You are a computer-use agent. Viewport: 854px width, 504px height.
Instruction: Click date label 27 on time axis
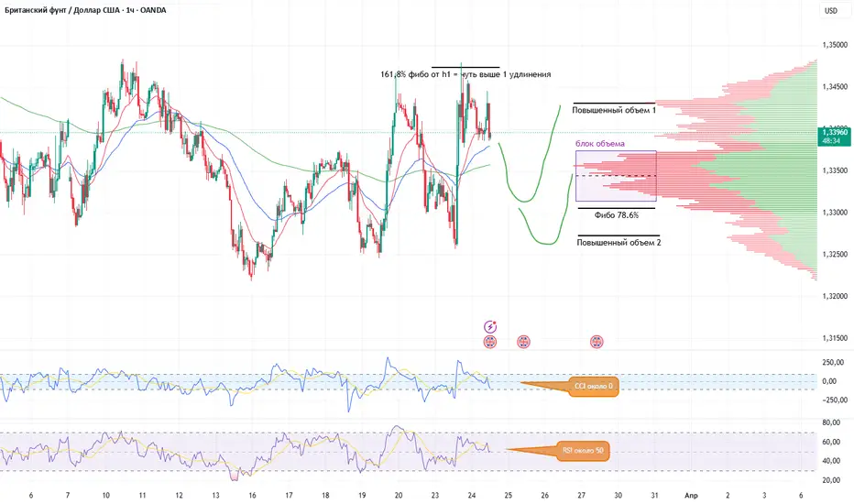(582, 495)
